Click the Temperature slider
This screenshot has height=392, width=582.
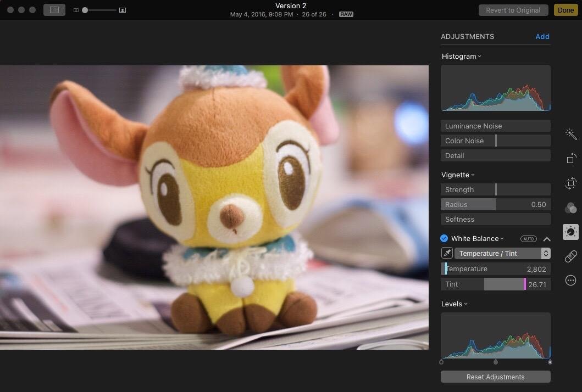(496, 269)
